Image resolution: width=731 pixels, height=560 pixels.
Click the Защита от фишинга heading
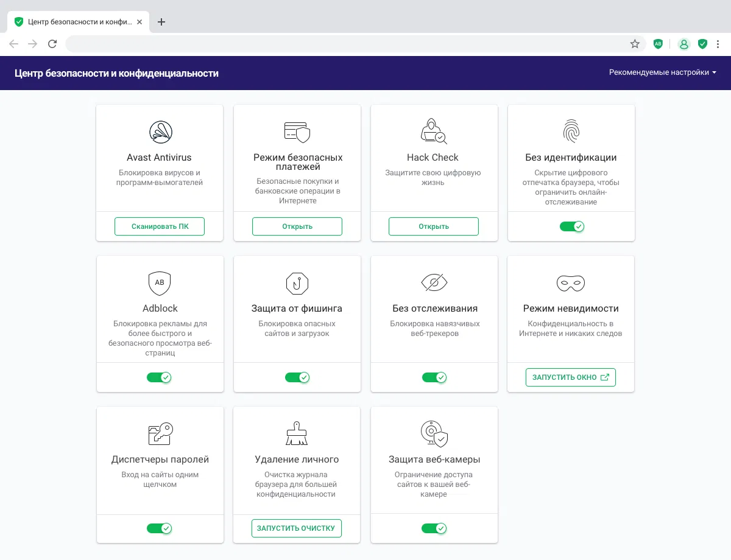297,309
